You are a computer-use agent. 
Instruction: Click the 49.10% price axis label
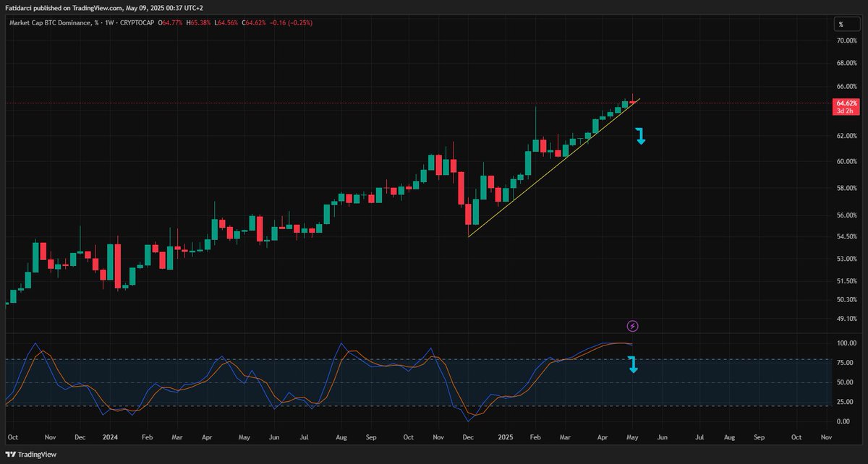[x=846, y=319]
